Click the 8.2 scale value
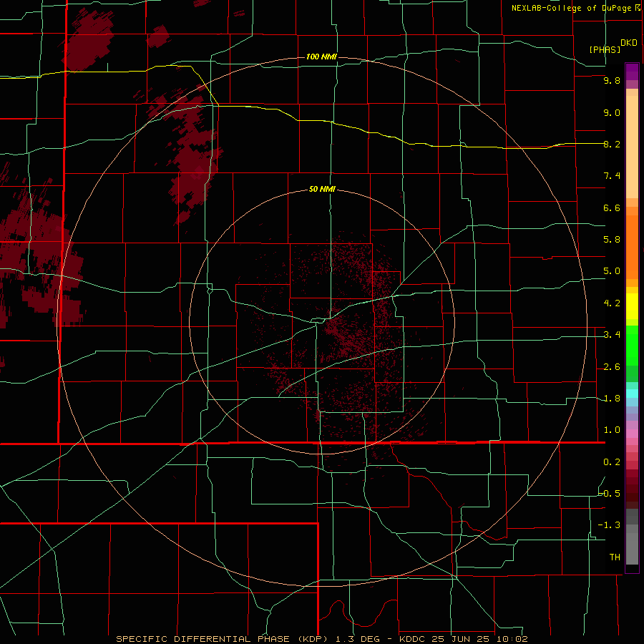 tap(612, 144)
